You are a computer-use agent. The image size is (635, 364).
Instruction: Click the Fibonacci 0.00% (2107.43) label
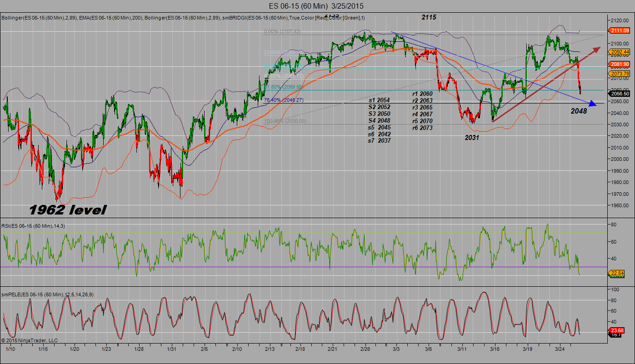coord(283,32)
